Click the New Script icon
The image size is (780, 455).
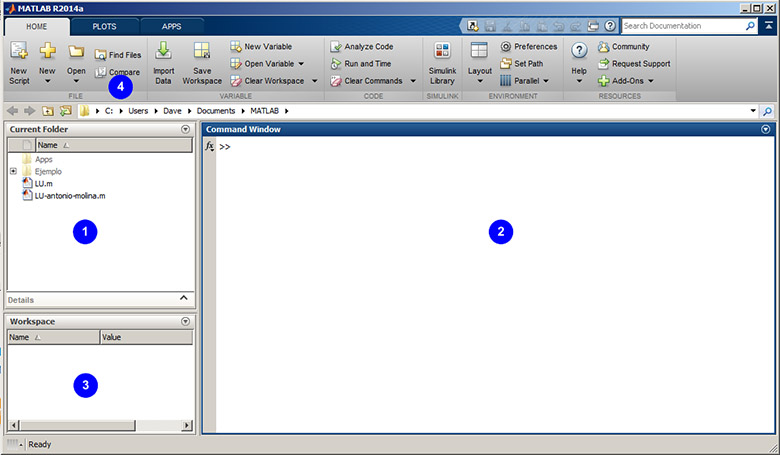click(19, 50)
